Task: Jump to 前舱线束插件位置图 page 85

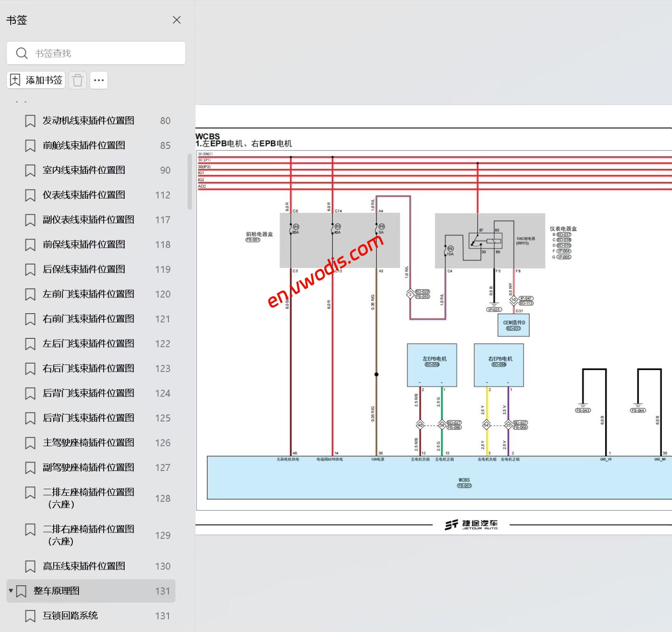Action: point(84,145)
